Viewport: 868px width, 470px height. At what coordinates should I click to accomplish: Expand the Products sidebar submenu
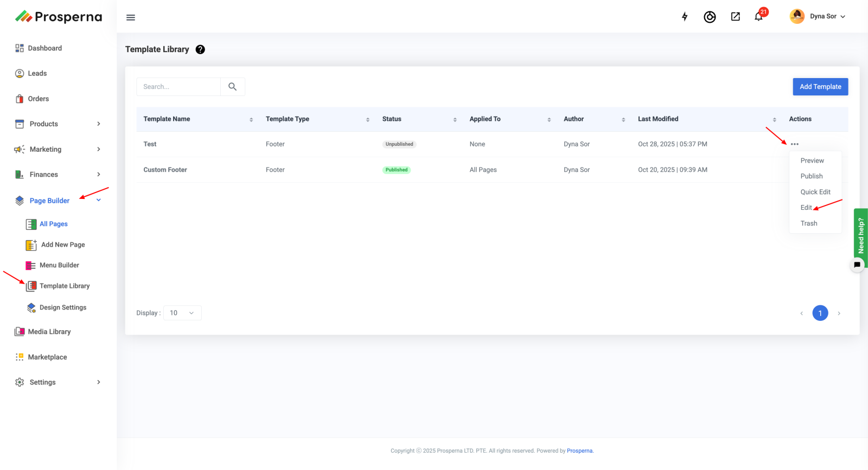(x=98, y=124)
